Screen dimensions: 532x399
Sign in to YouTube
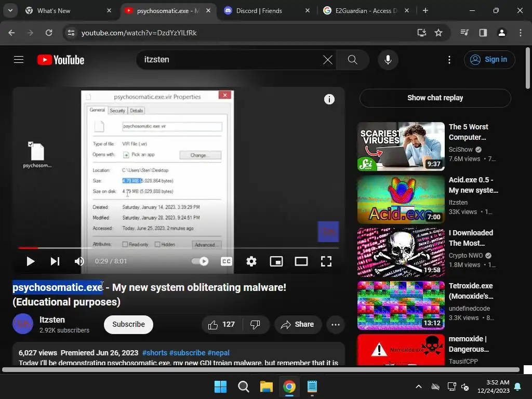pyautogui.click(x=489, y=60)
